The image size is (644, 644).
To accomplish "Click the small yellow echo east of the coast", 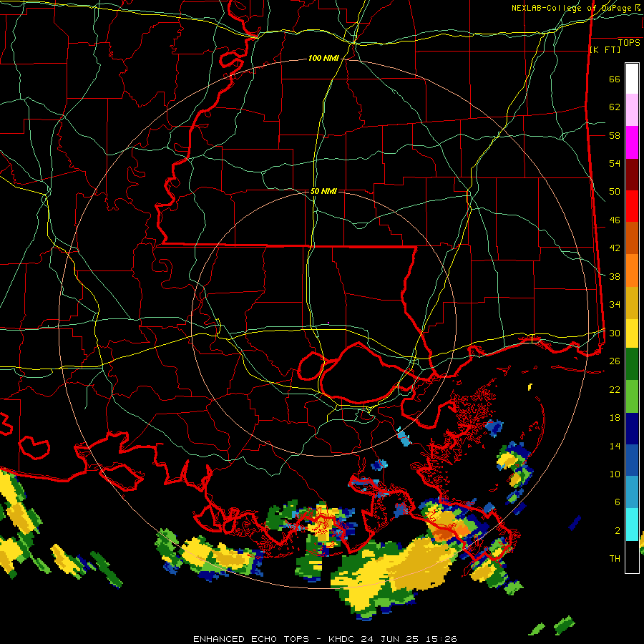I will [530, 386].
